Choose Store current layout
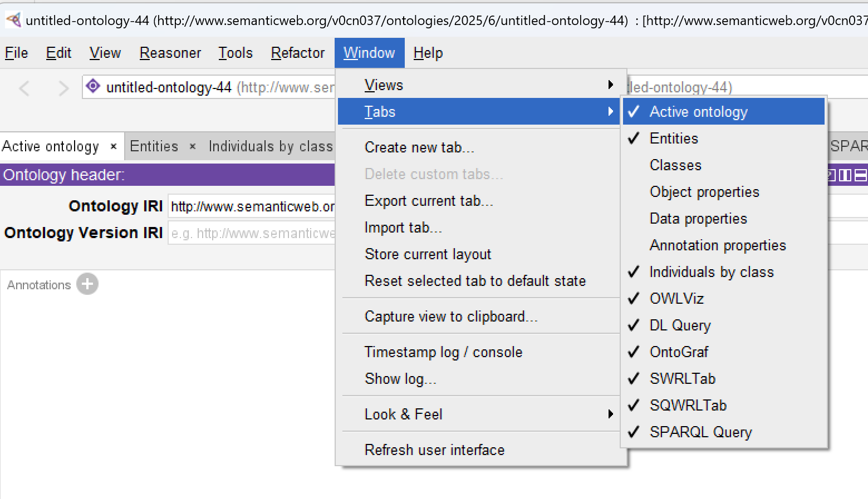Image resolution: width=868 pixels, height=499 pixels. [479, 254]
